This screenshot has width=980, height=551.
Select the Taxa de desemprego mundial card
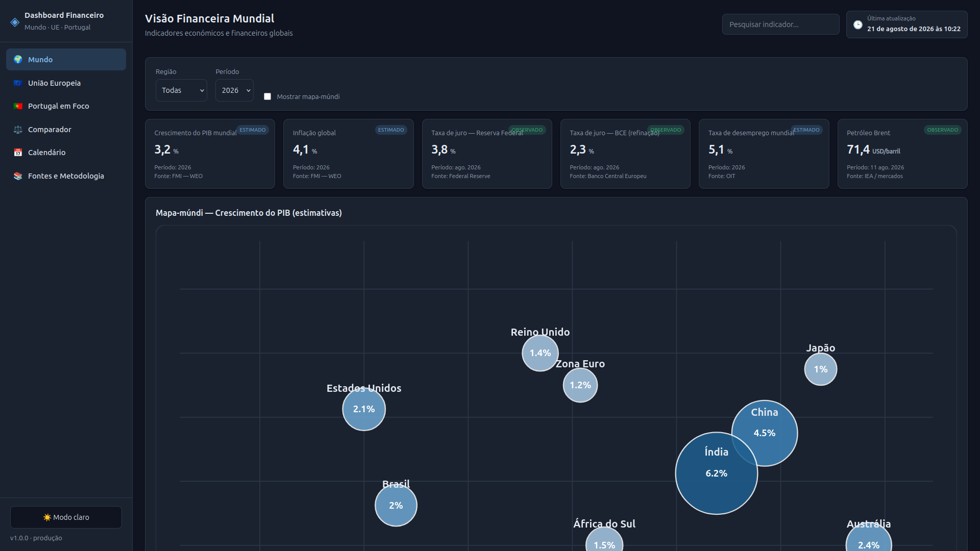764,154
